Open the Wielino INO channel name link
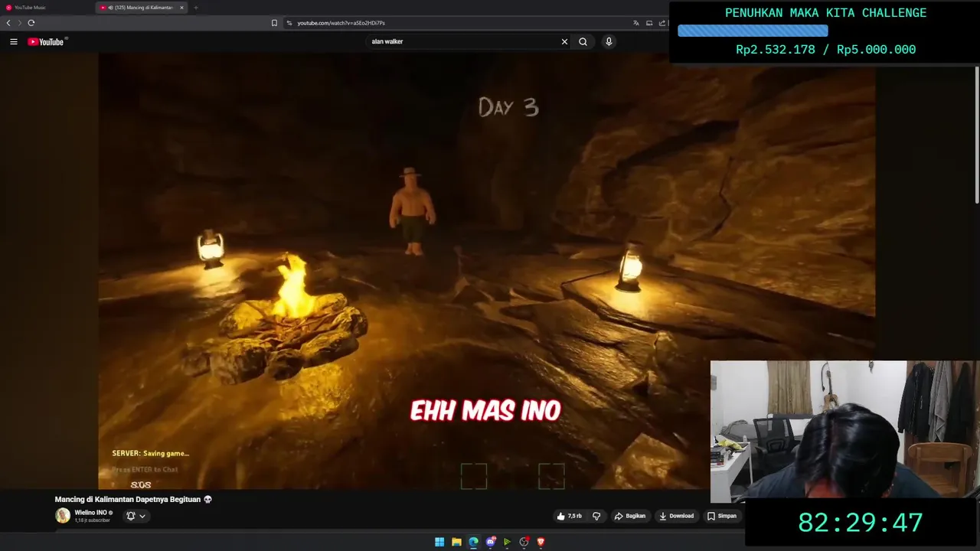 tap(90, 512)
